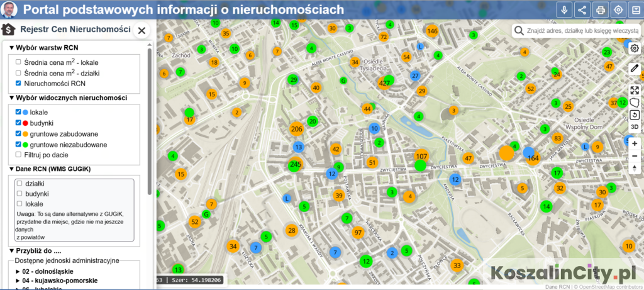Open the share map icon
Viewport: 644px width, 290px height.
(x=582, y=10)
